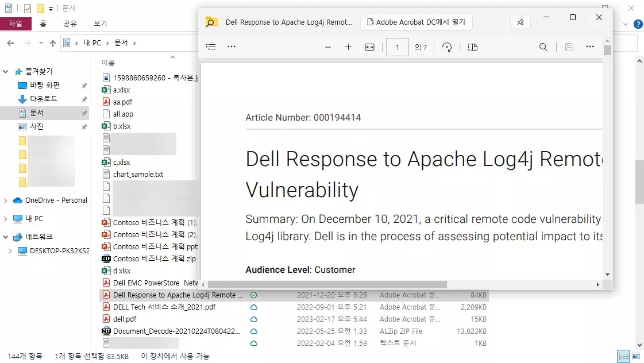
Task: Collapse the 네트워크 tree node
Action: pos(6,237)
